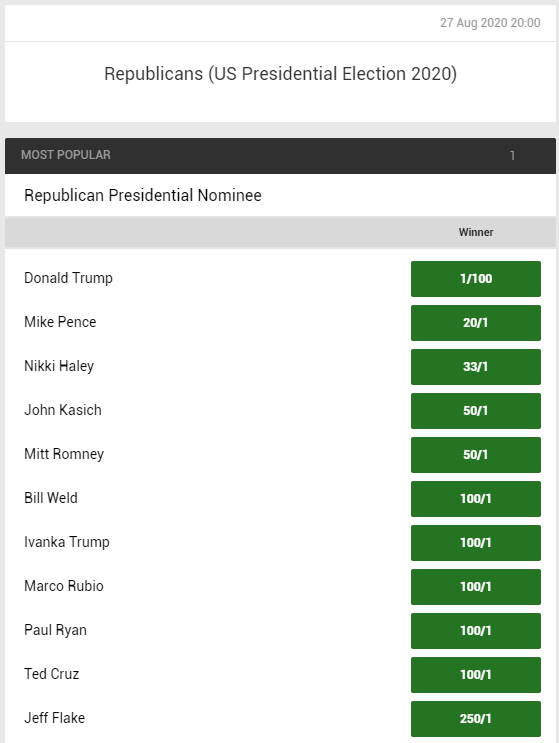Click the Republicans event title heading
This screenshot has height=743, width=559.
coord(280,74)
